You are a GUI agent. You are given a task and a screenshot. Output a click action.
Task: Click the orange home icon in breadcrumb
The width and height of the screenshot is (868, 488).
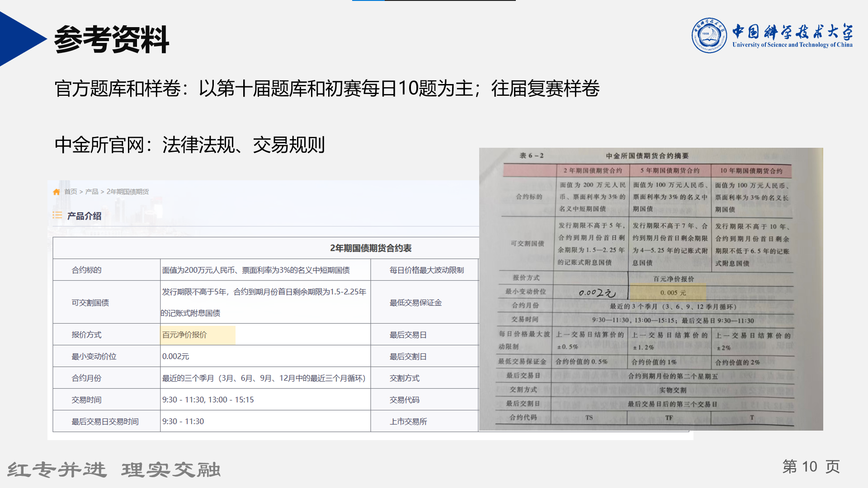[57, 192]
